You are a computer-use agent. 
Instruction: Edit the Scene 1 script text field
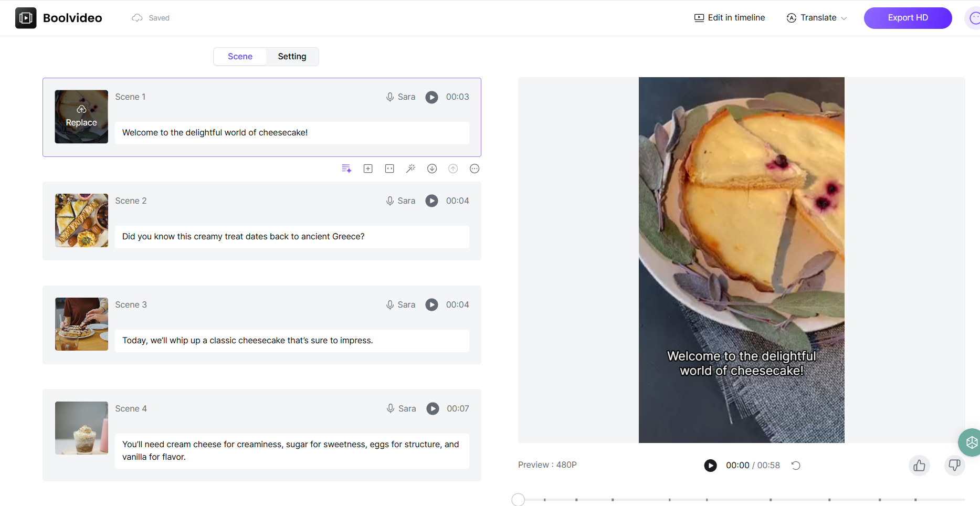coord(292,133)
